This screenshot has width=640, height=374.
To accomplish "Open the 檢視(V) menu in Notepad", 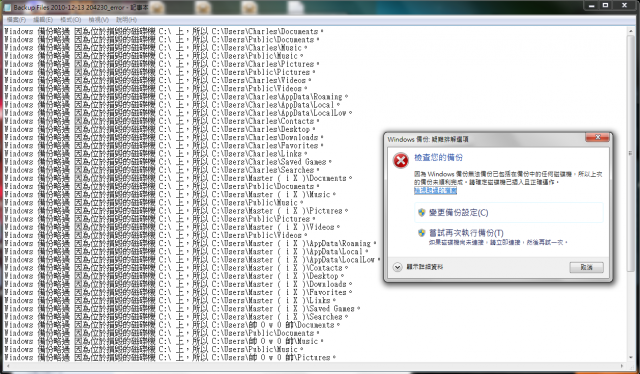I will (98, 20).
